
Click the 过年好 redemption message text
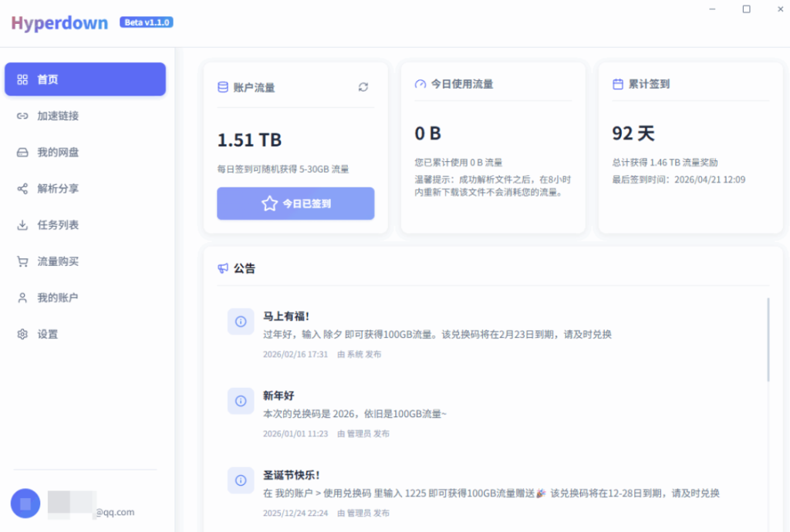pyautogui.click(x=437, y=334)
